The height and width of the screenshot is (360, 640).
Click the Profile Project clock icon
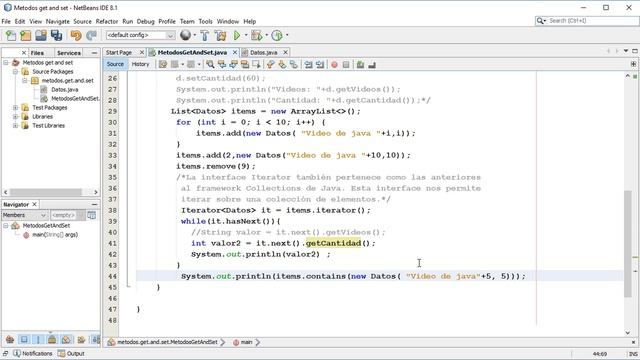(277, 36)
